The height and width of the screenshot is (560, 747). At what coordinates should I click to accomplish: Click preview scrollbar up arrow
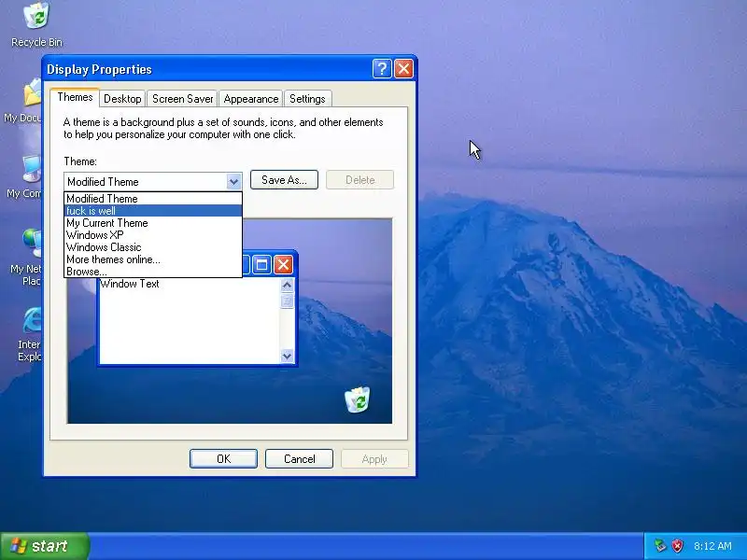tap(287, 285)
